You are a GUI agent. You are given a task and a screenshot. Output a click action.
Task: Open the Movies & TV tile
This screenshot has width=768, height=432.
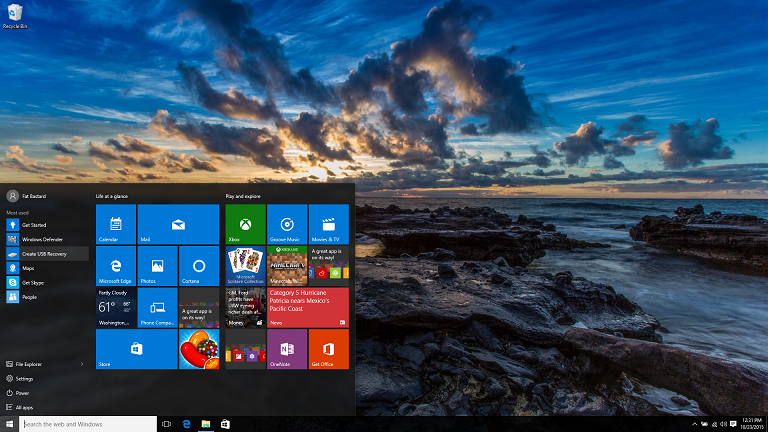tap(329, 224)
